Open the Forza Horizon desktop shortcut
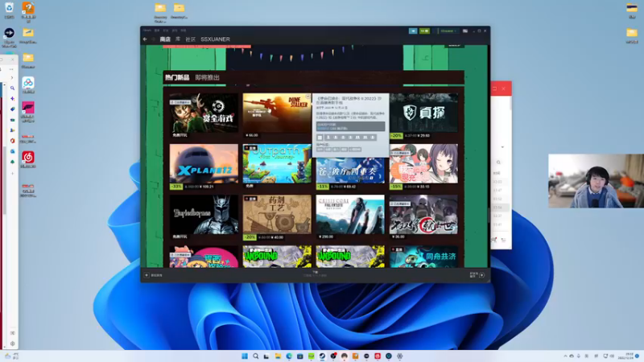 28,112
